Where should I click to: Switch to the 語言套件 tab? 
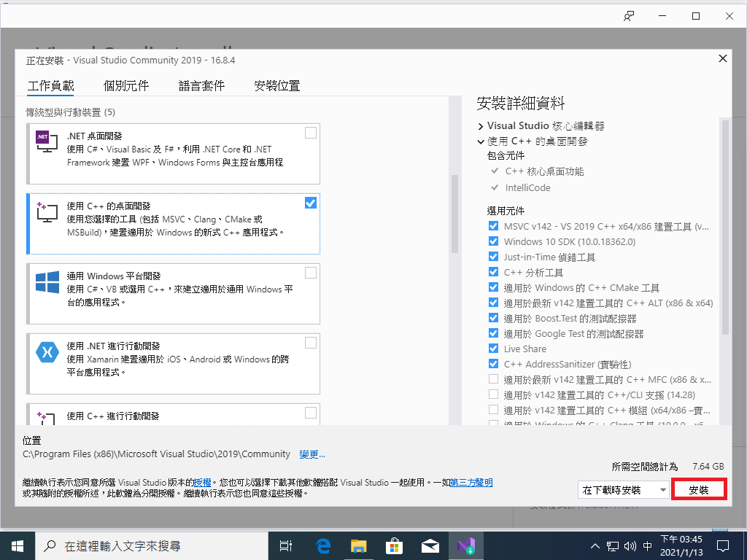(x=201, y=85)
